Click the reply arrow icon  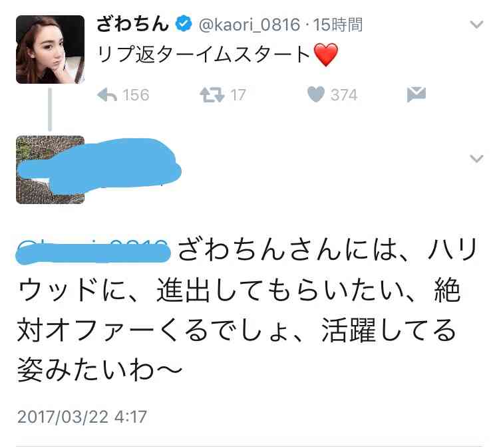coord(107,95)
